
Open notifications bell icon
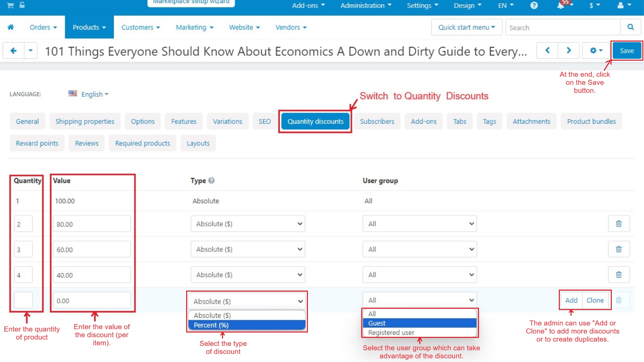click(561, 5)
